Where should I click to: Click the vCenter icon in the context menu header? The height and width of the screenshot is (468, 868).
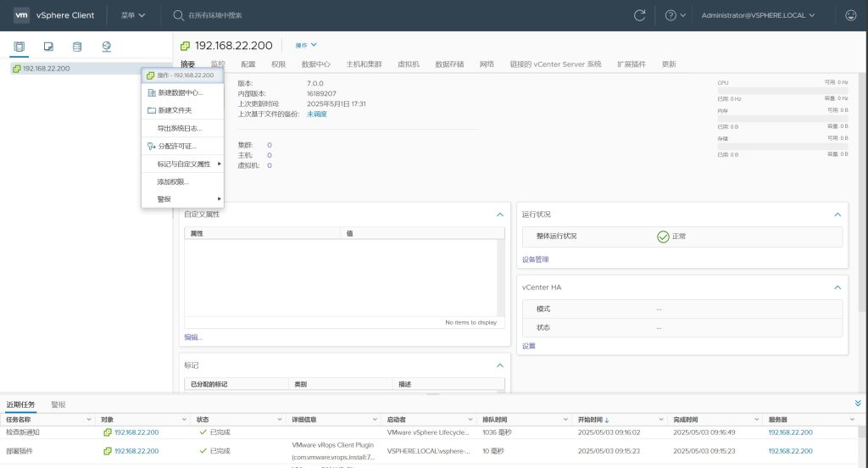(x=150, y=75)
